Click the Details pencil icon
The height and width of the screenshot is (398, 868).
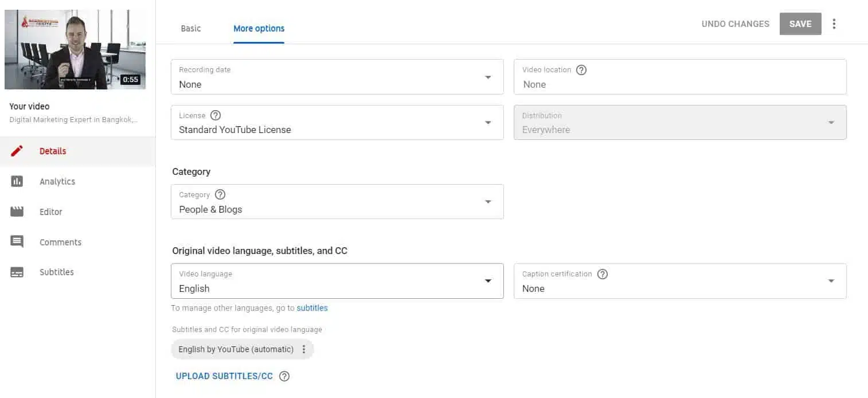[17, 151]
